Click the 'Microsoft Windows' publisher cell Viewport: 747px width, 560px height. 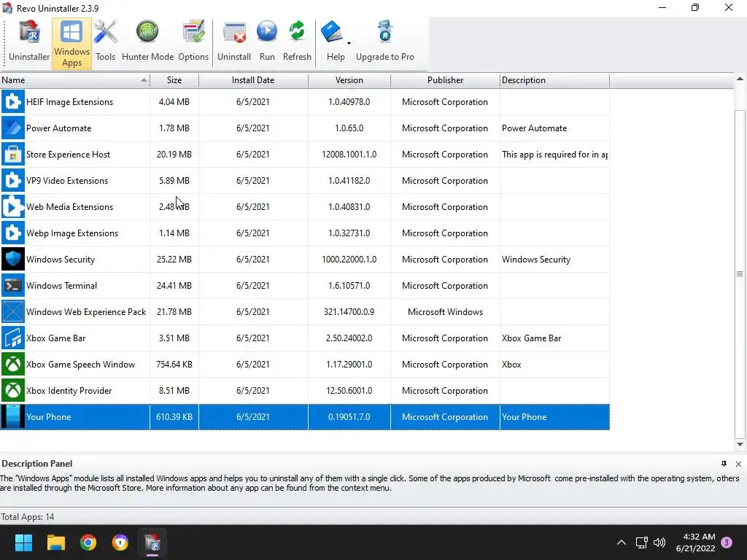point(445,312)
